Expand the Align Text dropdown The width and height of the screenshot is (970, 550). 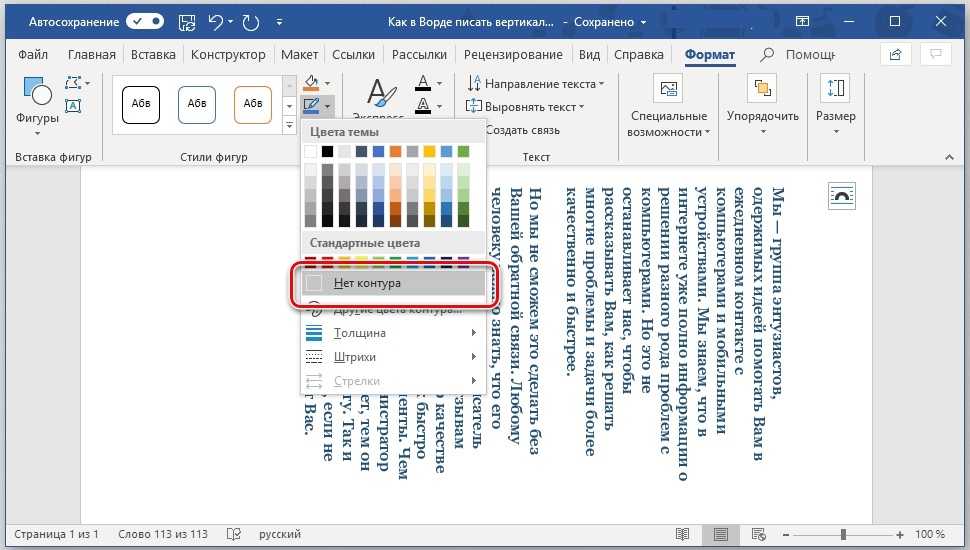coord(528,107)
